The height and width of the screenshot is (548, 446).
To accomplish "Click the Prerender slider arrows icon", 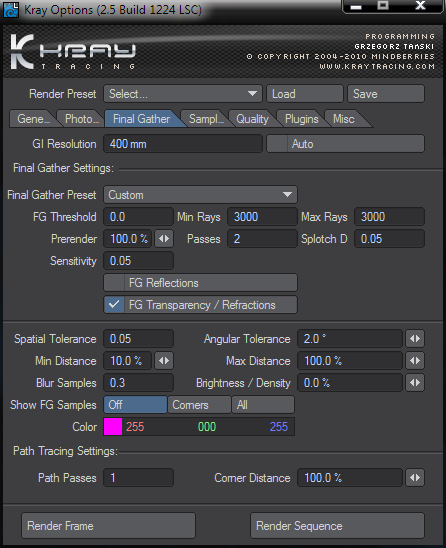I will 164,239.
